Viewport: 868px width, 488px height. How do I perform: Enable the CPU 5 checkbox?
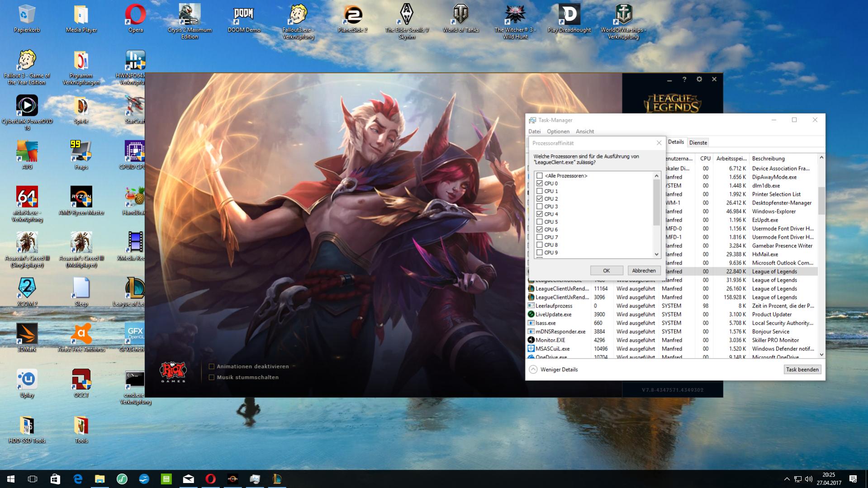[539, 222]
